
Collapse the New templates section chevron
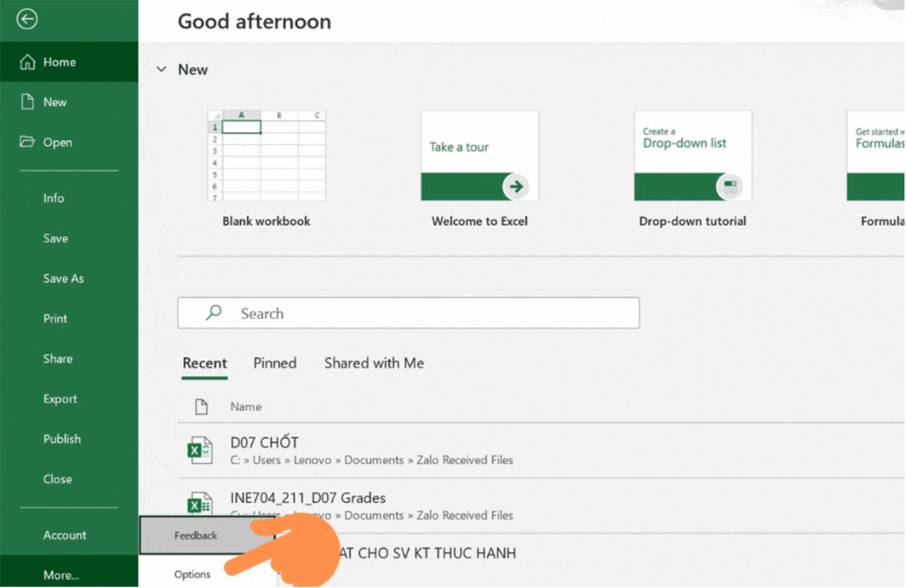pos(161,69)
